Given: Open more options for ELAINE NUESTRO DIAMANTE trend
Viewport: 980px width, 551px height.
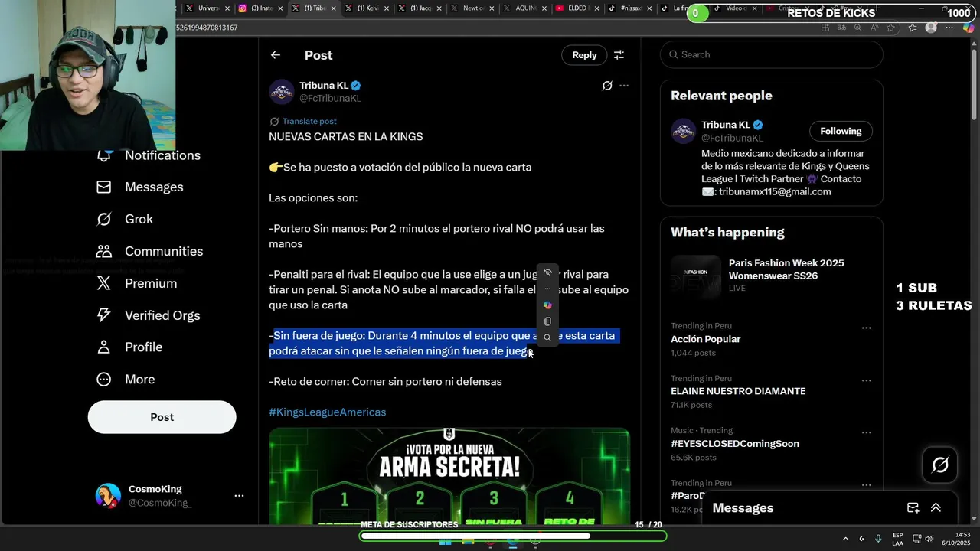Looking at the screenshot, I should 867,380.
